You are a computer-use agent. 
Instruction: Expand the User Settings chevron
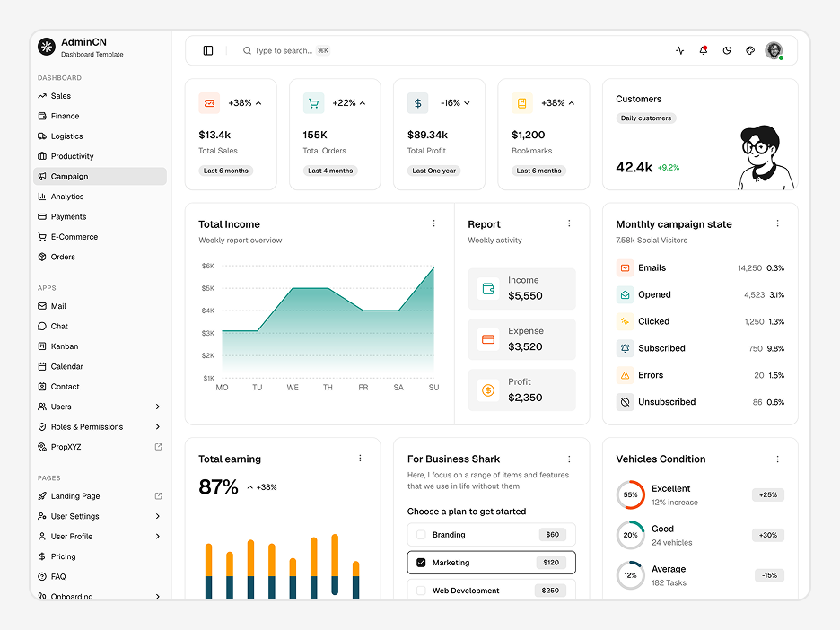(x=158, y=516)
